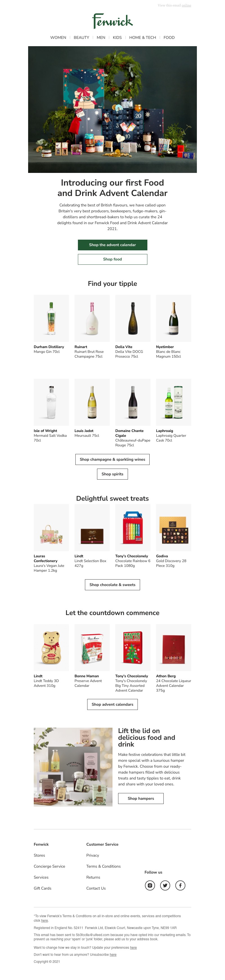Open the WOMEN menu item

point(58,38)
